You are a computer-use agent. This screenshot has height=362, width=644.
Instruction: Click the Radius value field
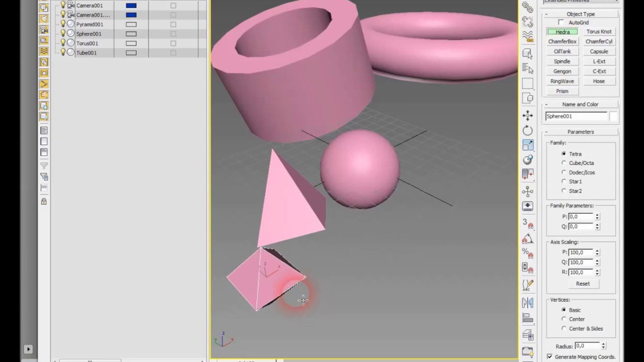coord(587,346)
